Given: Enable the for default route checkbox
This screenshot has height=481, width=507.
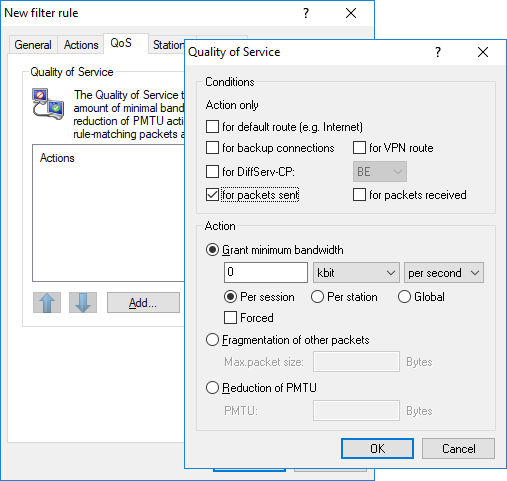Looking at the screenshot, I should 212,127.
